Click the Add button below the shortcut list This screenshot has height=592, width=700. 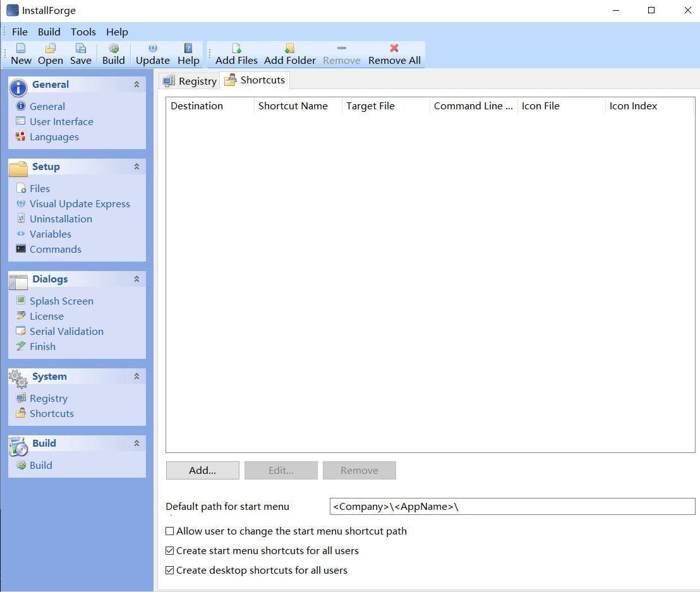202,470
